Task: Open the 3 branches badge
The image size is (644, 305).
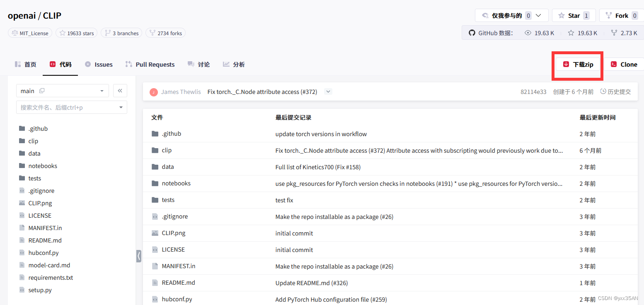Action: [121, 33]
